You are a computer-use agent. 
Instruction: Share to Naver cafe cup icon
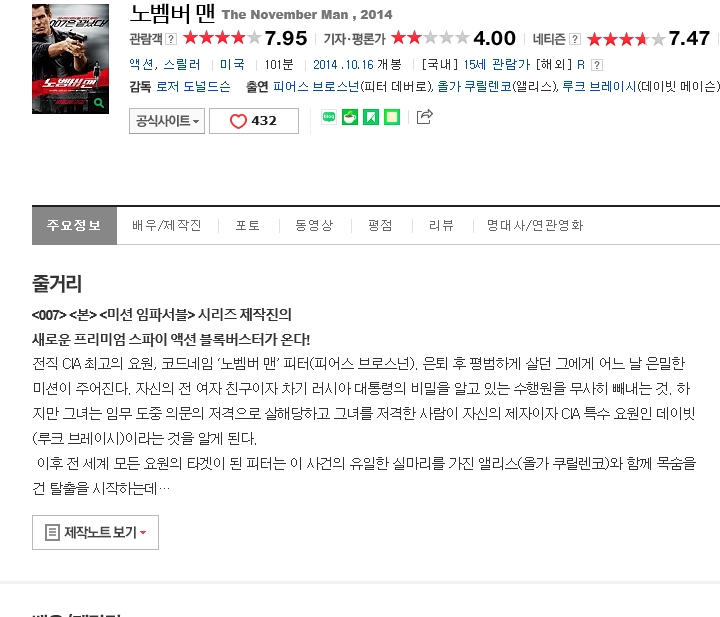[x=350, y=118]
